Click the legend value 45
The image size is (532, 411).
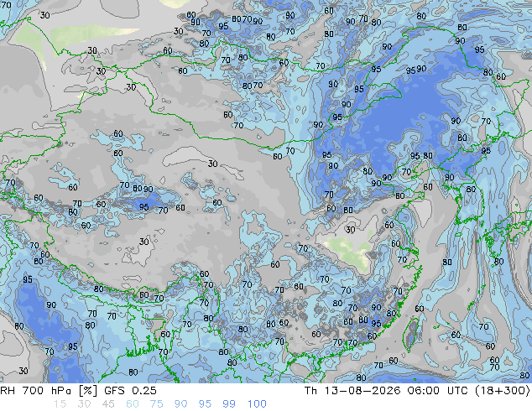coord(108,404)
